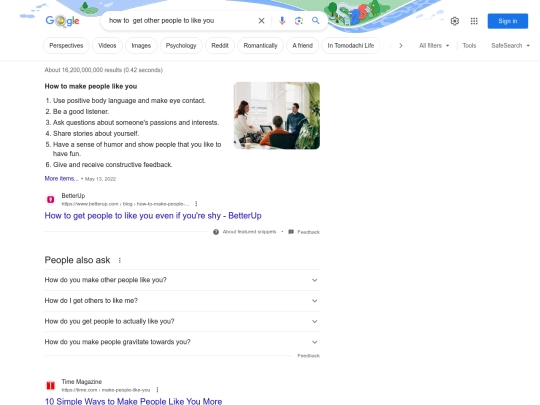Expand "How do you make other people like you?"
Viewport: 540px width, 405px height.
(x=182, y=280)
